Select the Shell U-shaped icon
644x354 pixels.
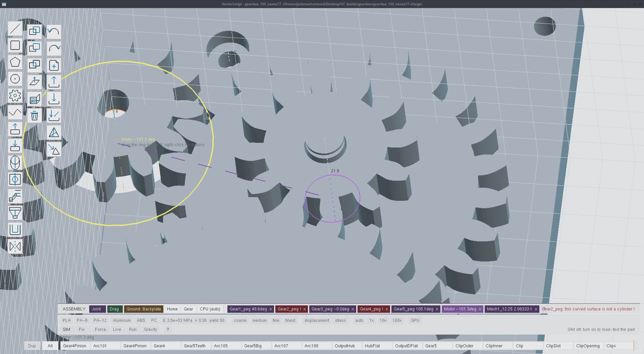(15, 230)
